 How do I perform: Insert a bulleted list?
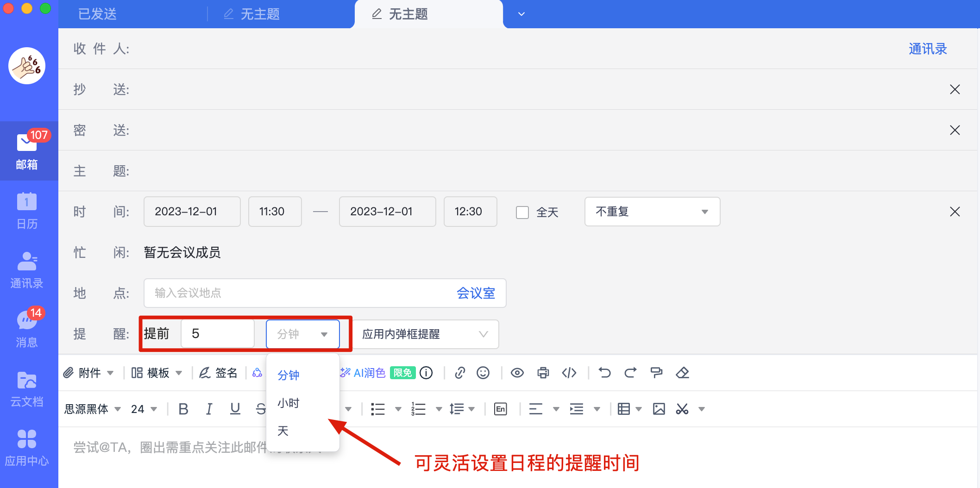pos(378,409)
